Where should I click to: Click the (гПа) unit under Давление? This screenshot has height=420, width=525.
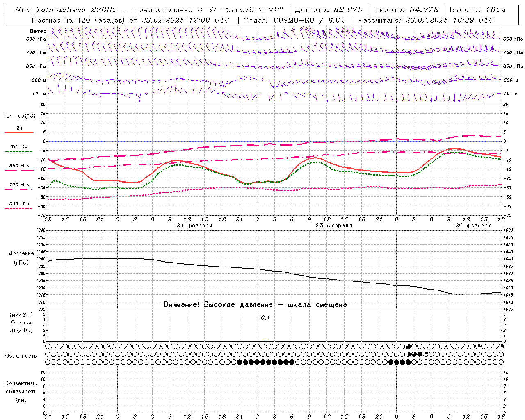tap(21, 263)
